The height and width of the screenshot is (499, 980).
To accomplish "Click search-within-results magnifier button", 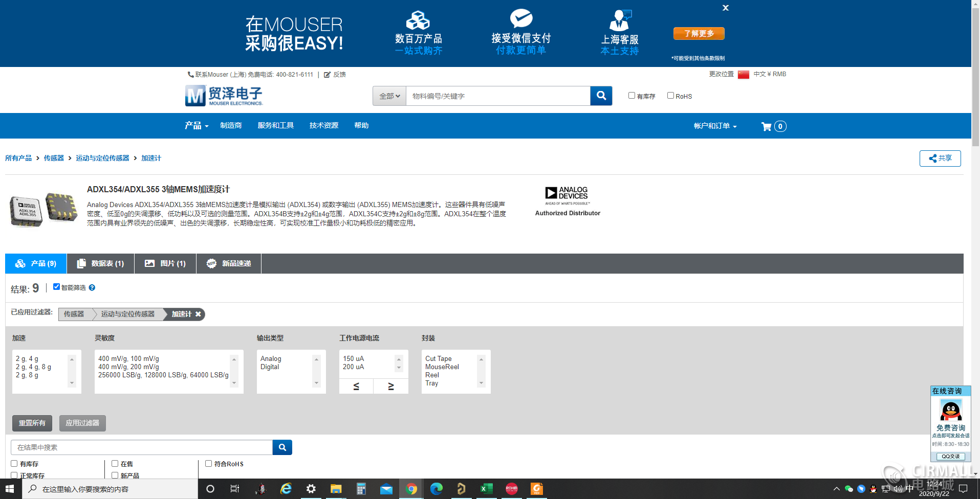I will click(x=282, y=447).
